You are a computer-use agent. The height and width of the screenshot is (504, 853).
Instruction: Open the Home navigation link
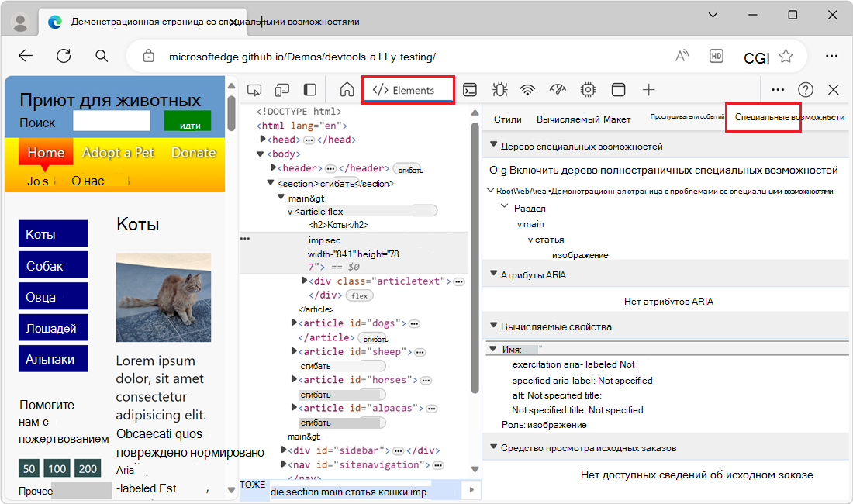click(x=46, y=152)
